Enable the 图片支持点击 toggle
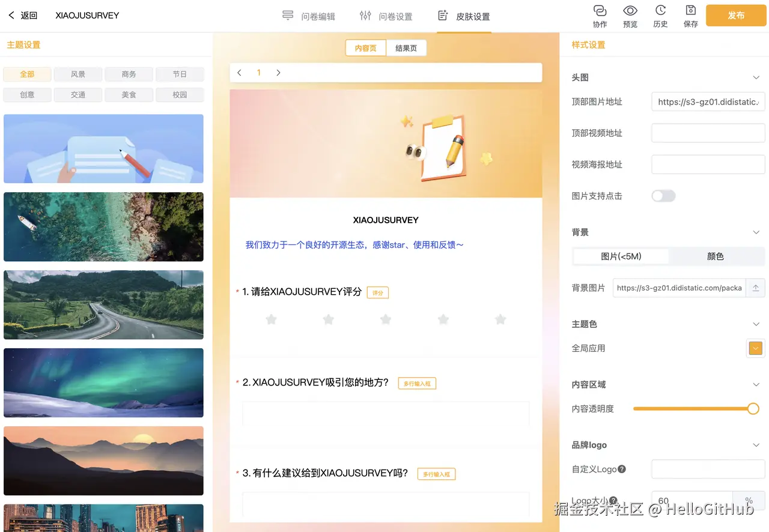 coord(663,196)
